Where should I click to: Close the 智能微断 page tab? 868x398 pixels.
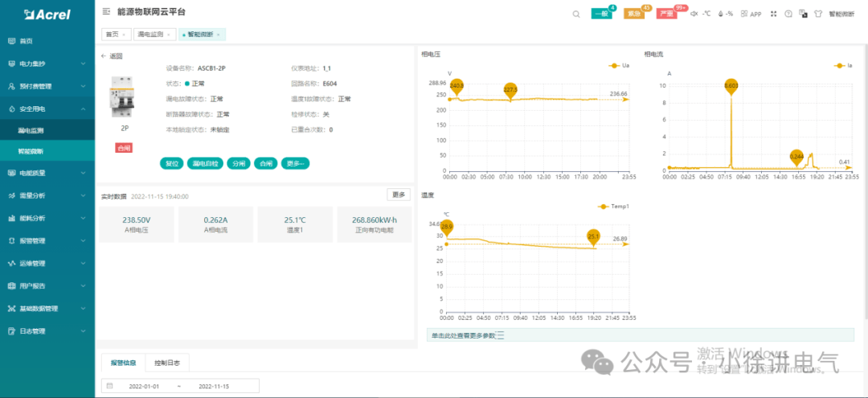click(x=218, y=35)
